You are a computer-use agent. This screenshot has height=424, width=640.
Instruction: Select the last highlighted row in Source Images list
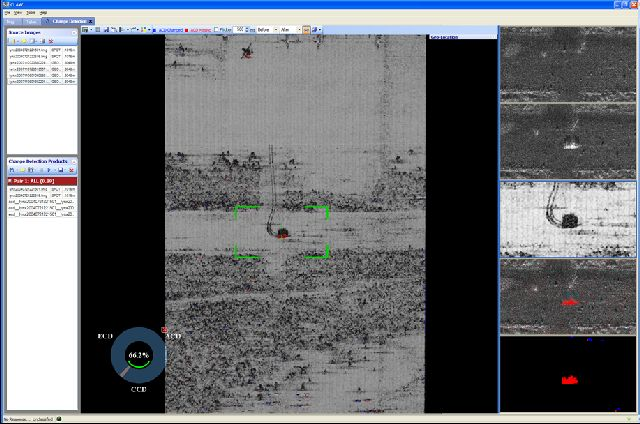pos(42,82)
